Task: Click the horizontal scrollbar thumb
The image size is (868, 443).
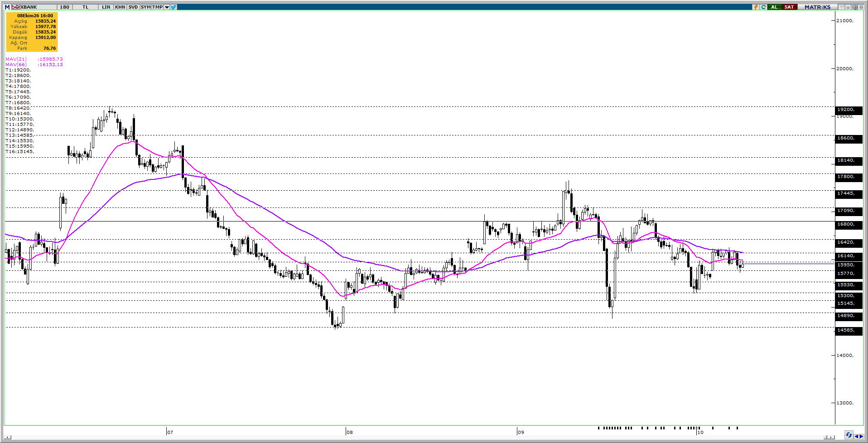Action: click(x=825, y=437)
